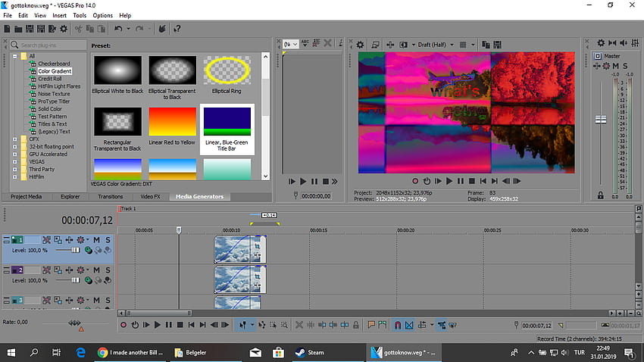Open Video Preview properties gear icon
This screenshot has width=644, height=362.
(x=360, y=45)
